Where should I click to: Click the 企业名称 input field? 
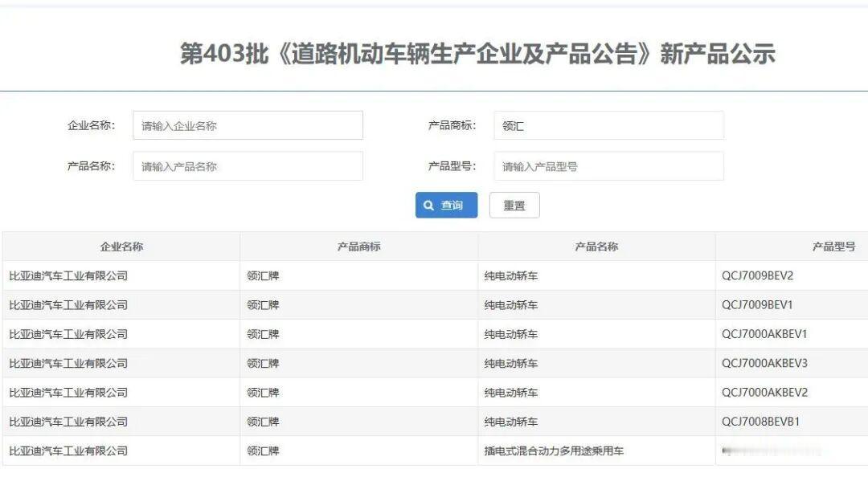248,125
